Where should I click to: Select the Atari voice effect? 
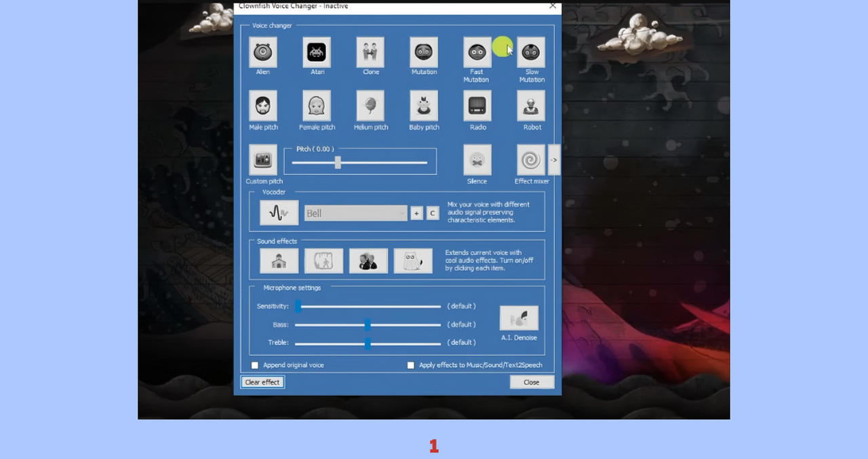317,52
